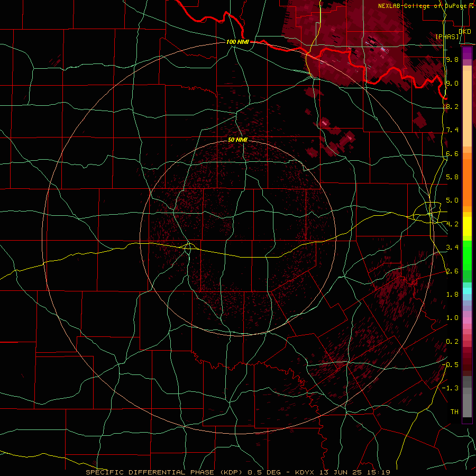Click the -1.3 scale value
This screenshot has width=476, height=476.
[450, 388]
